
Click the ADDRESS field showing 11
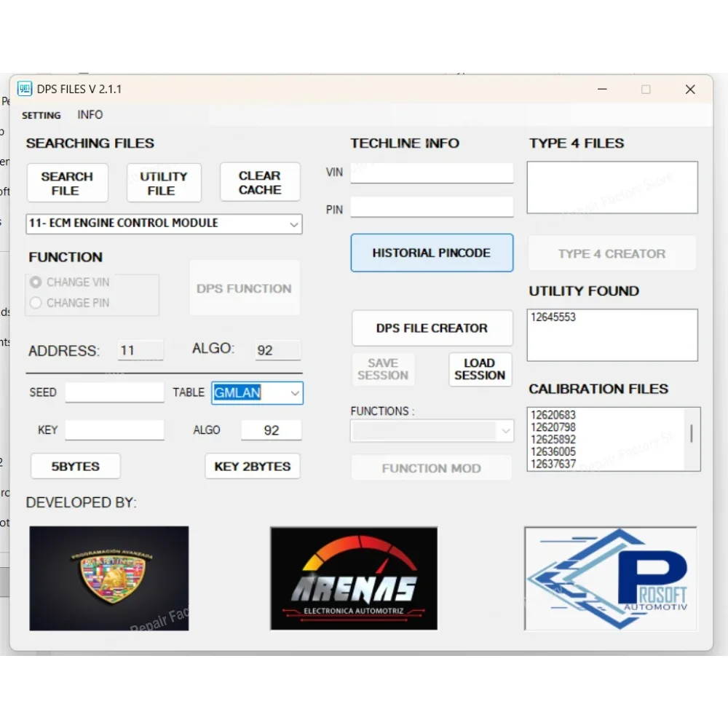(141, 350)
